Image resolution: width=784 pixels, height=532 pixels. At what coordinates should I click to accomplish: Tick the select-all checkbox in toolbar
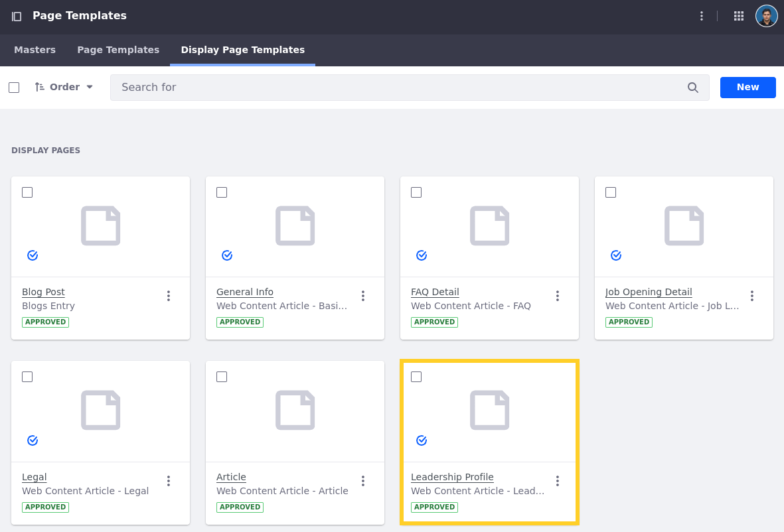tap(14, 88)
